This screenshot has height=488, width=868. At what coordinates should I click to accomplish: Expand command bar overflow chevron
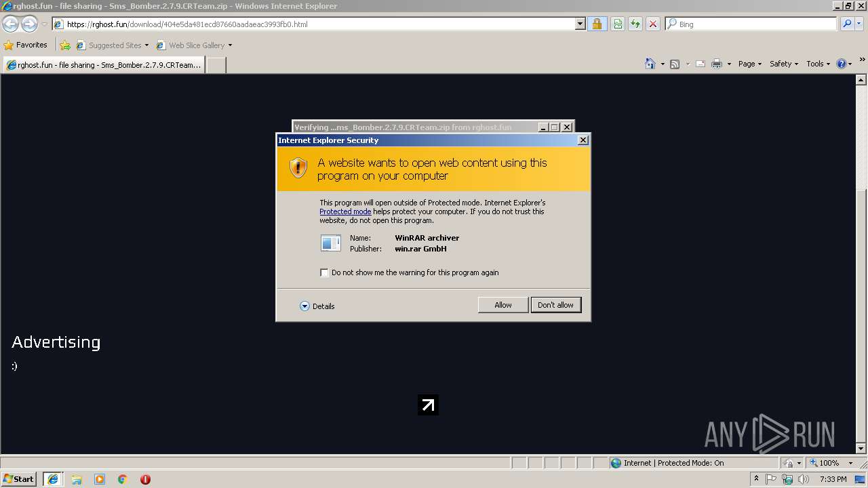(x=862, y=61)
